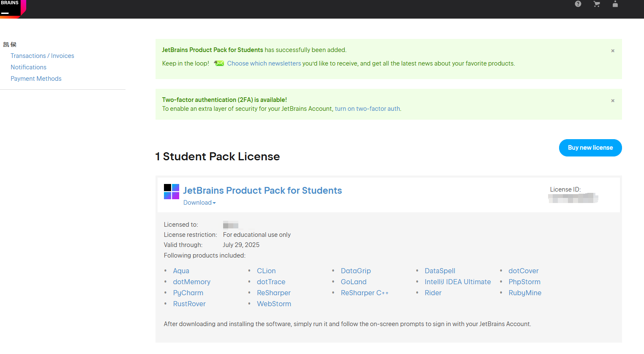Click the 'Licensed to:' label
This screenshot has height=354, width=644.
(181, 225)
